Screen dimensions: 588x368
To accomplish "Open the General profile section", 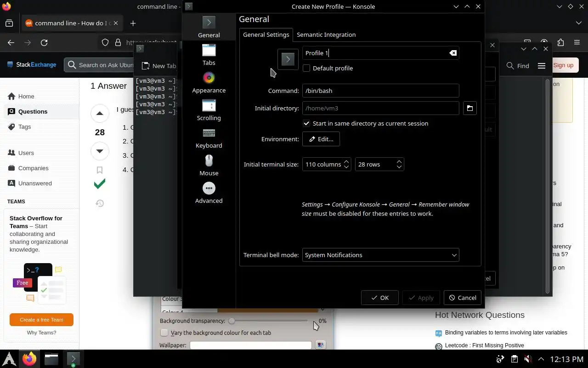I will (x=209, y=27).
